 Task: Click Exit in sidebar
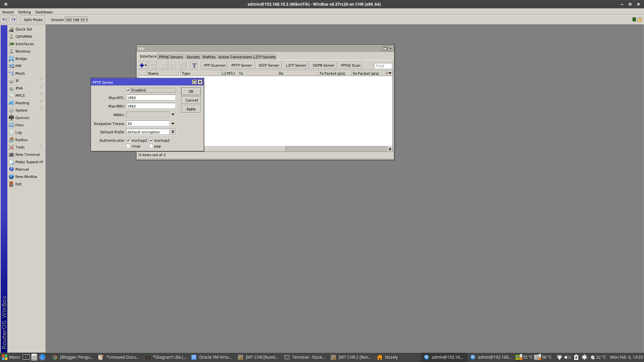27,184
